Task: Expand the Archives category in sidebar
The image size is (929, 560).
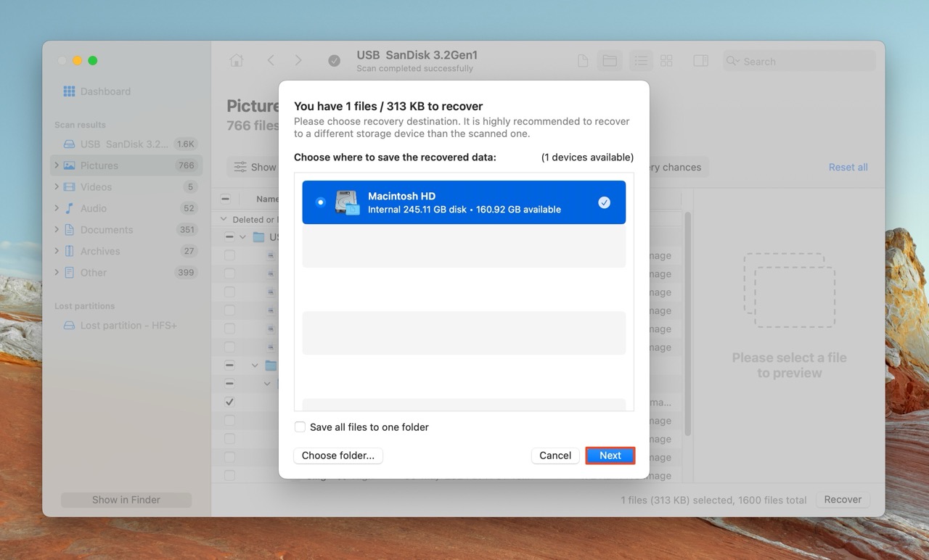Action: click(x=57, y=251)
